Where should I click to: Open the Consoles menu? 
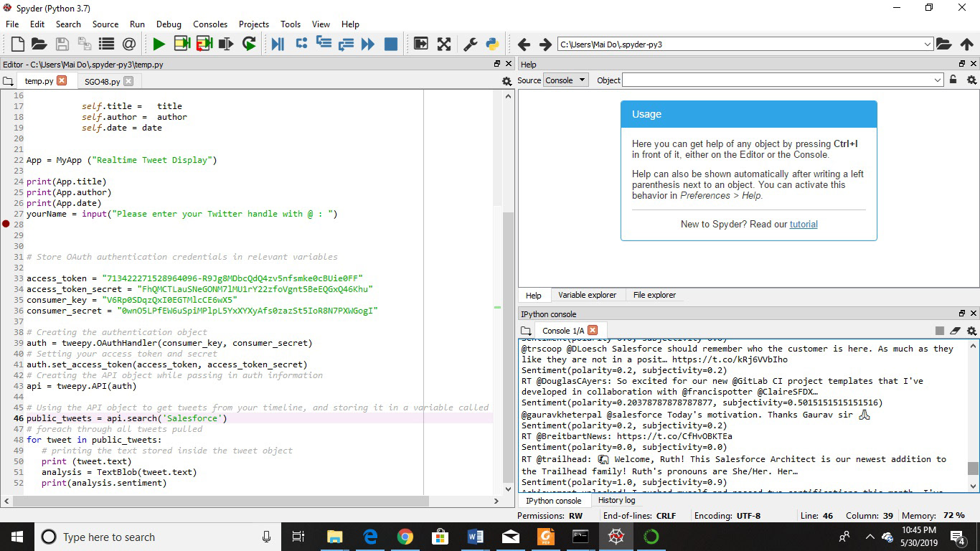point(210,24)
